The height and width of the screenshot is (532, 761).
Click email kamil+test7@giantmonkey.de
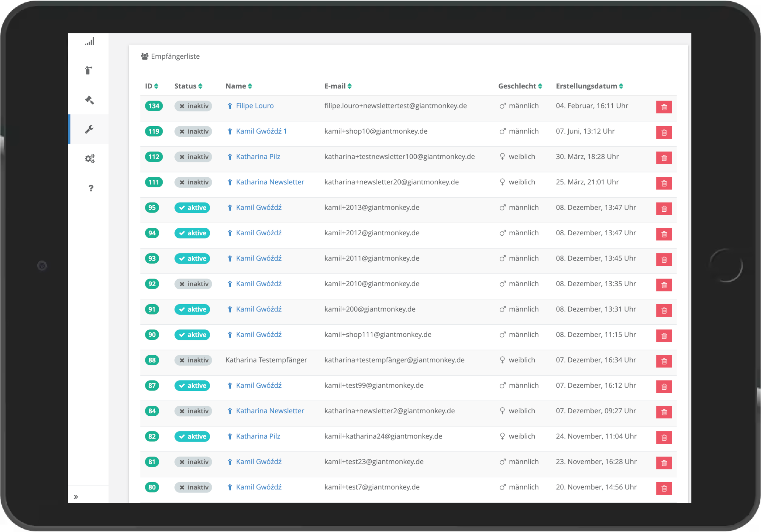[372, 487]
